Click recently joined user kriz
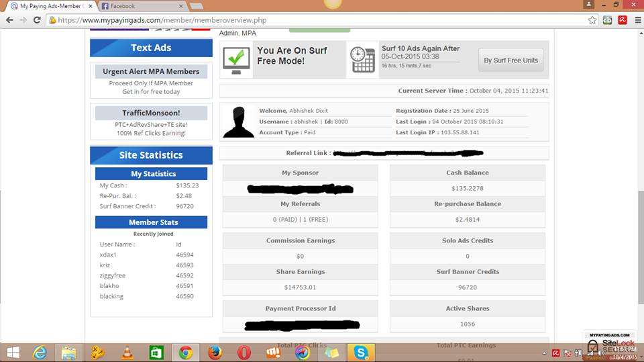The height and width of the screenshot is (362, 644). pyautogui.click(x=105, y=265)
